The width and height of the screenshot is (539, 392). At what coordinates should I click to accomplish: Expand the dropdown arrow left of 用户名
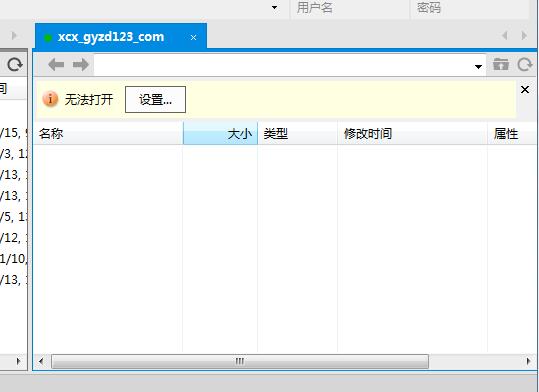tap(274, 8)
